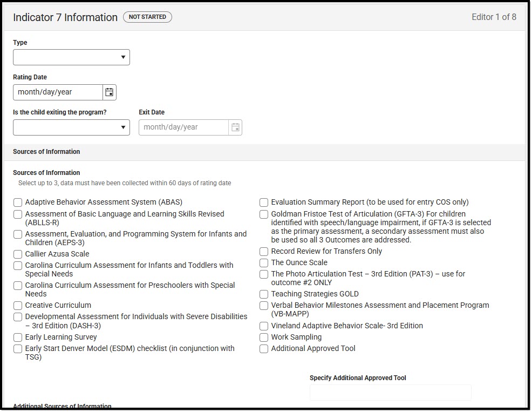Check the ABLLS-R assessment checkbox
This screenshot has width=532, height=412.
tap(18, 214)
